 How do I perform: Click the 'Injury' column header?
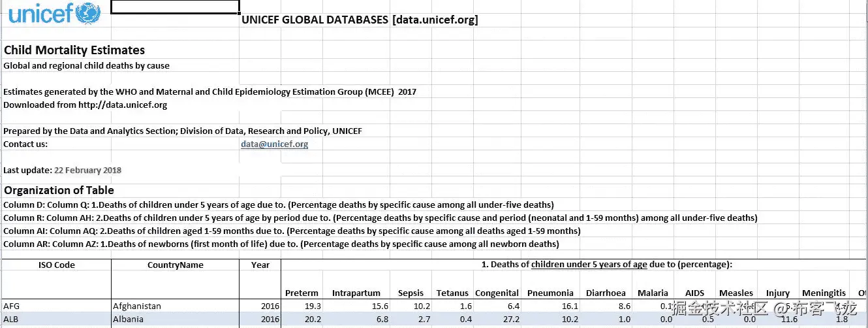pyautogui.click(x=778, y=293)
